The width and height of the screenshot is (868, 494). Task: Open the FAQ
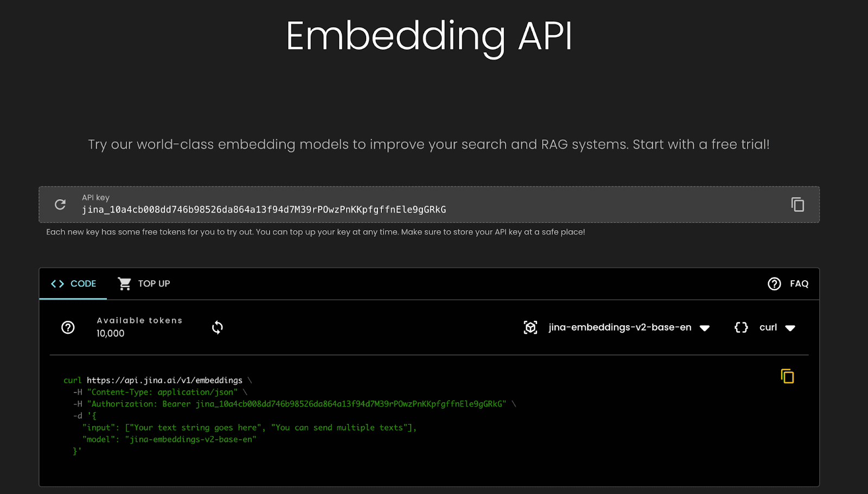point(799,284)
